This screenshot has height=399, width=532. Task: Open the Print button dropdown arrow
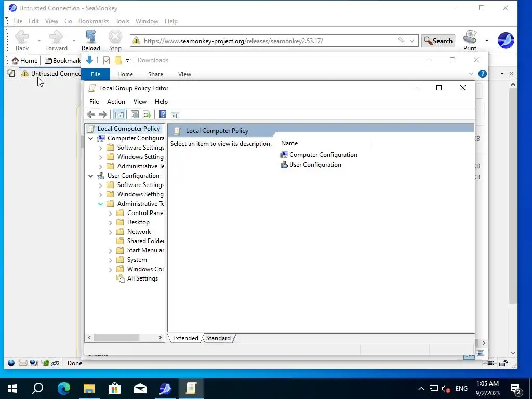(487, 41)
